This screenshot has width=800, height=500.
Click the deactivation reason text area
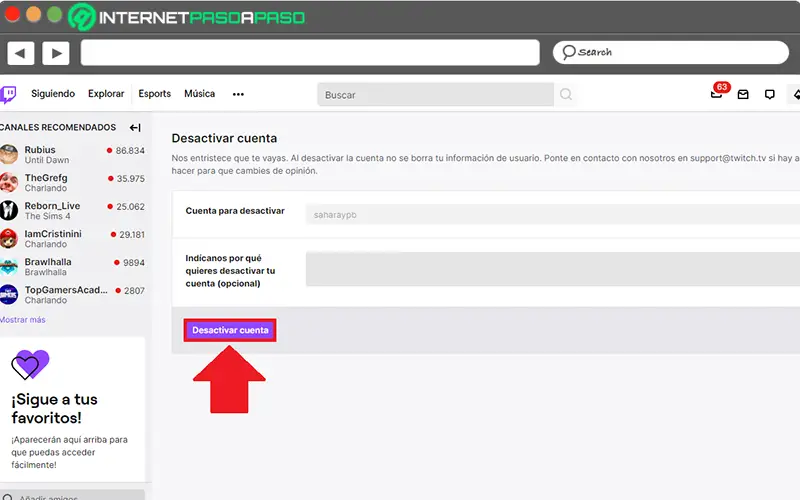click(553, 269)
